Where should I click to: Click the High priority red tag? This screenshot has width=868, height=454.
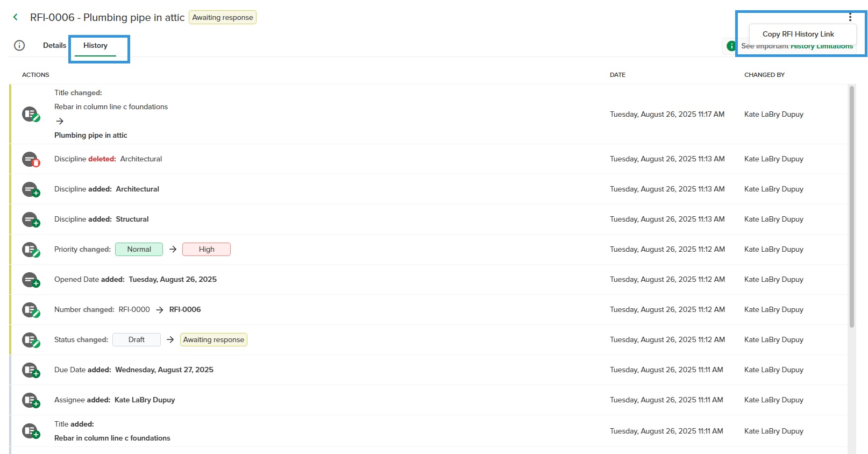tap(207, 249)
